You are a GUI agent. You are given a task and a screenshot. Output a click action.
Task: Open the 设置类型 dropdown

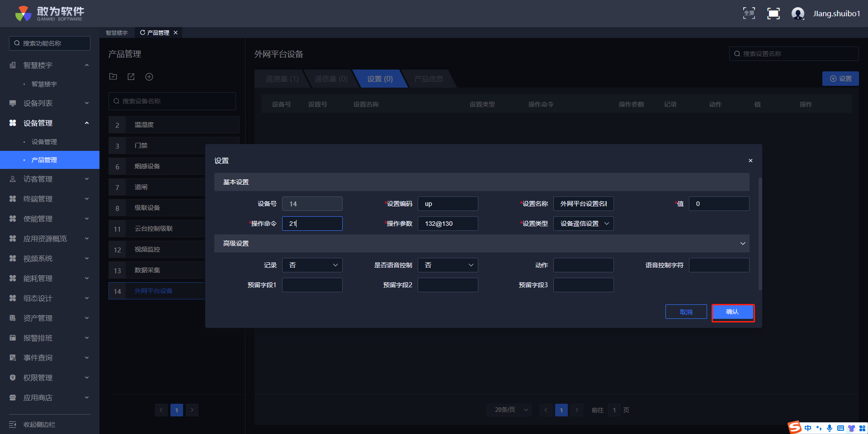click(x=583, y=224)
